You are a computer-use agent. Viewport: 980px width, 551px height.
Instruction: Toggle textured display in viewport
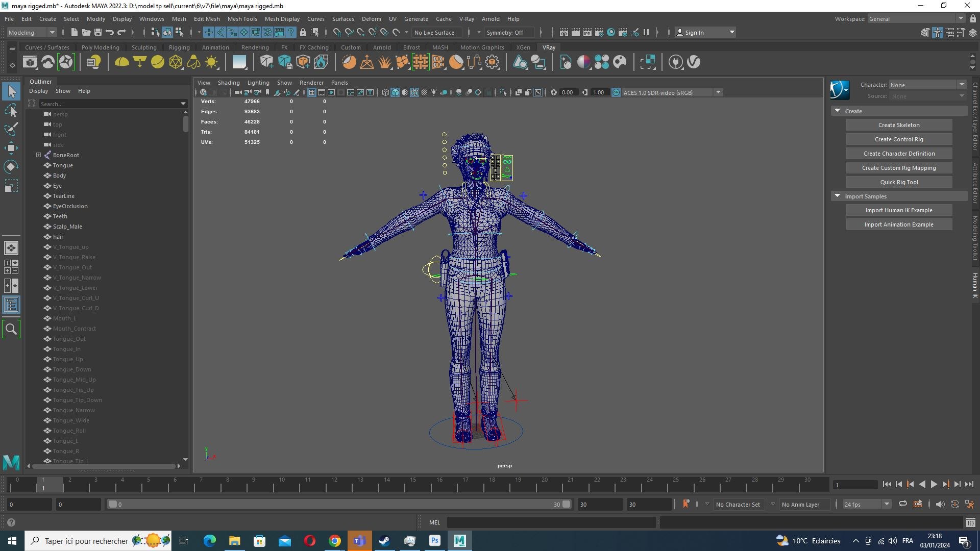click(424, 92)
